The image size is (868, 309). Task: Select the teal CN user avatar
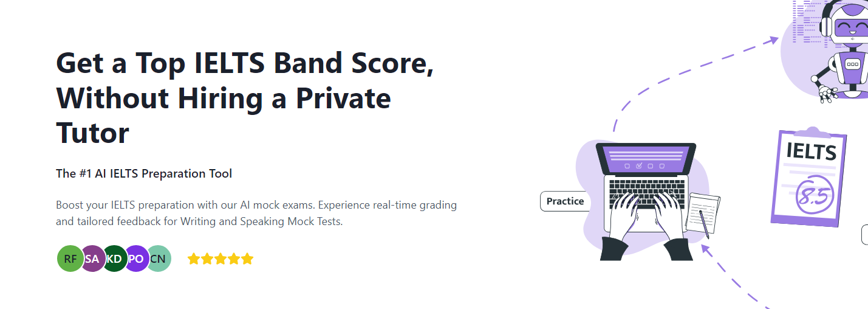(x=159, y=259)
